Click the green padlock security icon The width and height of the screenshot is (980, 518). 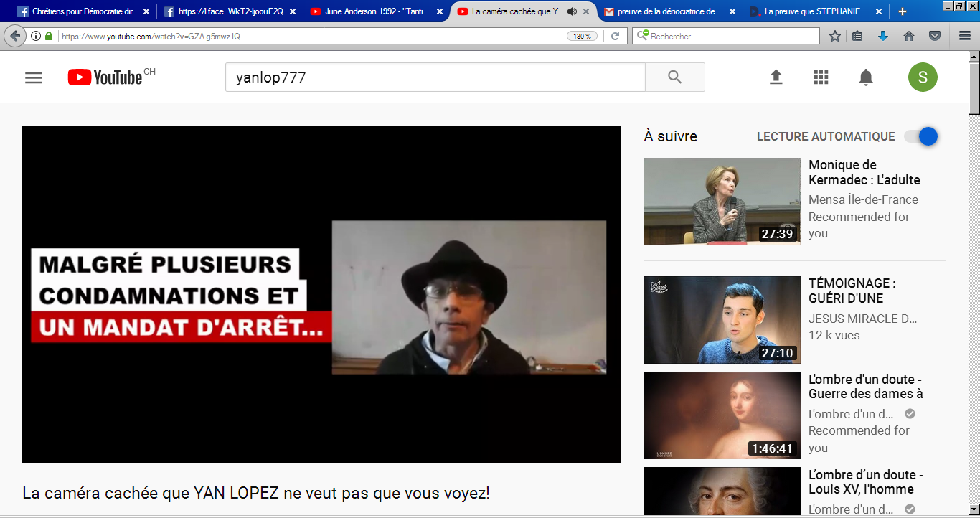point(49,36)
